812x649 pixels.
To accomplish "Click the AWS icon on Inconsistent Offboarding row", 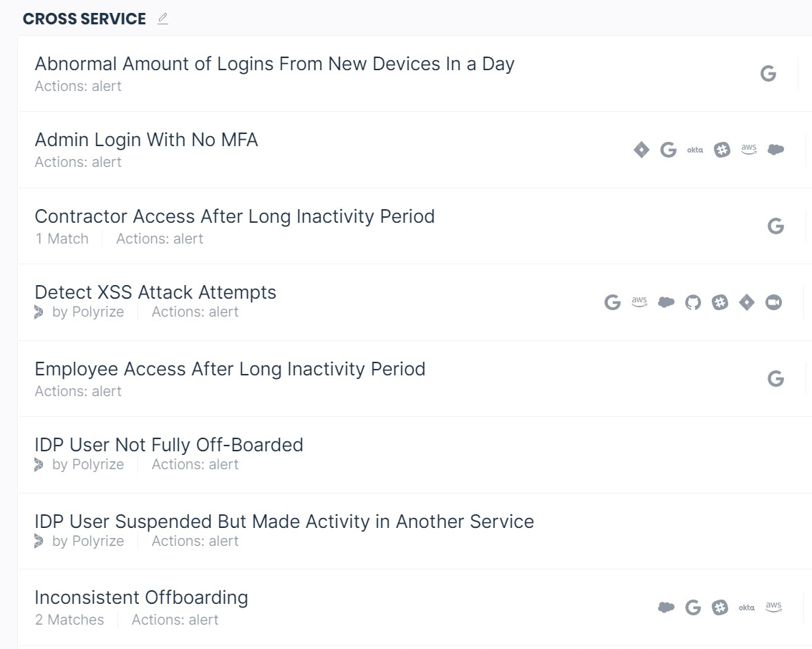I will (x=773, y=606).
